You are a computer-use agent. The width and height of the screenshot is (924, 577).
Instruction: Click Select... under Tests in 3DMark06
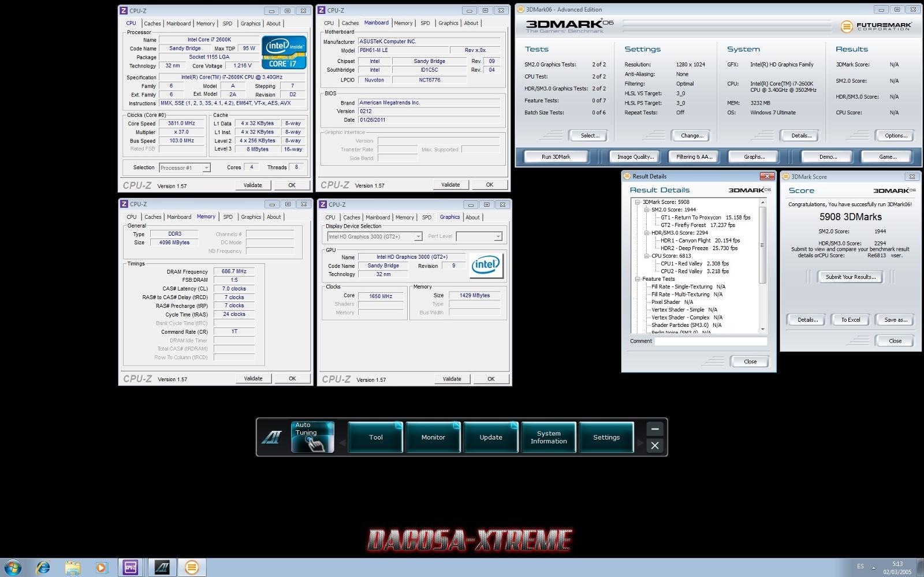point(590,136)
